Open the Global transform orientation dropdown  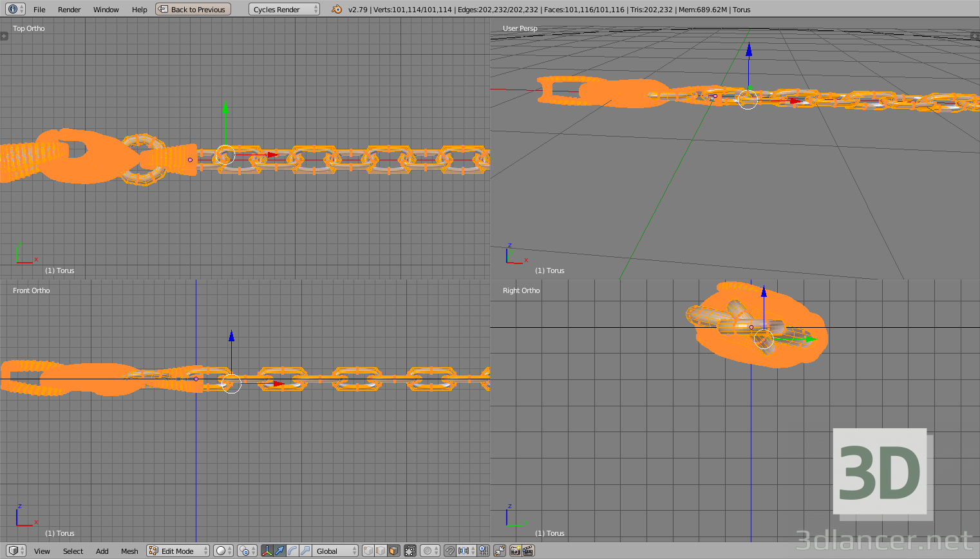tap(332, 551)
